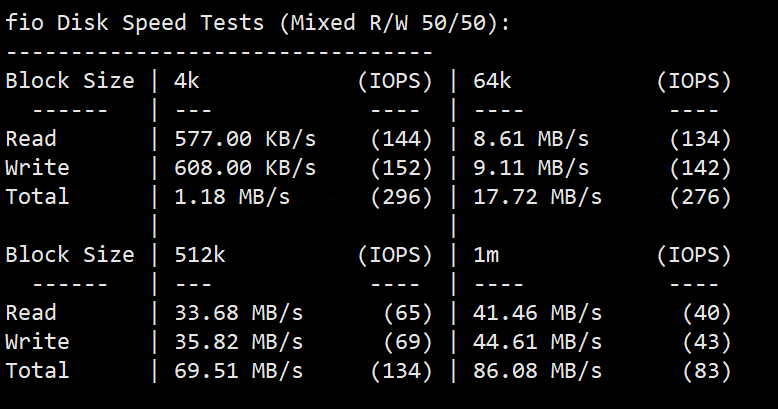Select the (83) IOPS total figure
The height and width of the screenshot is (409, 778).
click(707, 371)
